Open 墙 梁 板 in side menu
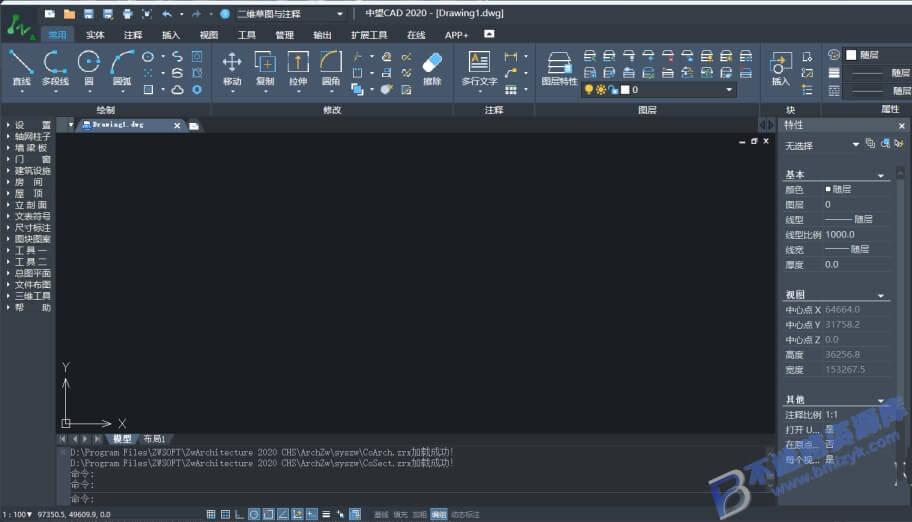912x522 pixels. pos(29,148)
